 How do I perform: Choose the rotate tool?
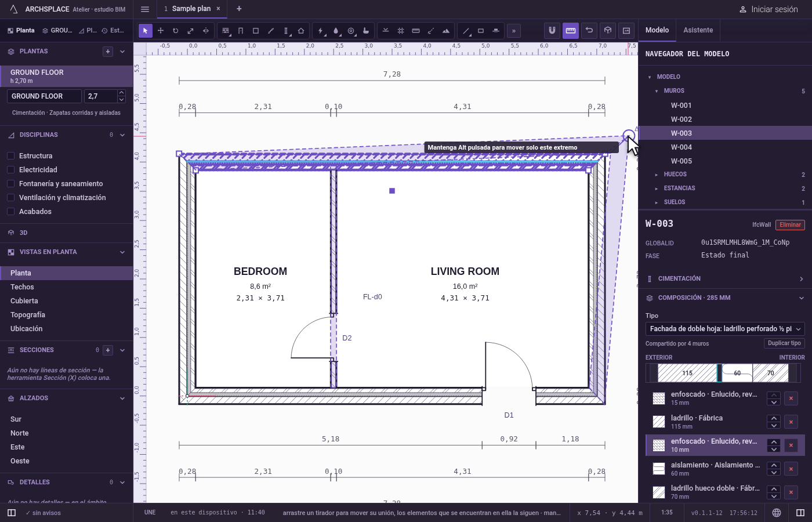pos(176,31)
